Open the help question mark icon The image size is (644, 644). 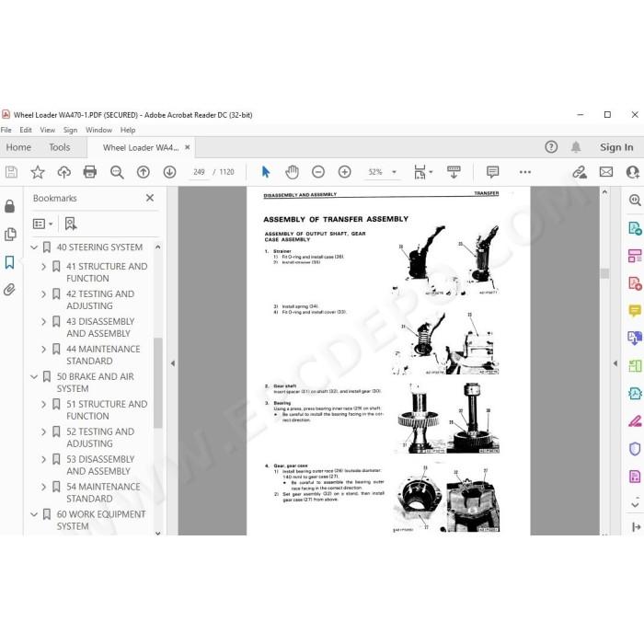tap(551, 147)
